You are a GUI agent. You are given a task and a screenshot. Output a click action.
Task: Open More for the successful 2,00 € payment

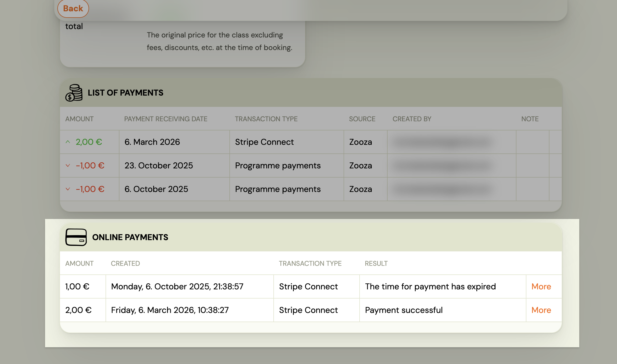tap(541, 310)
